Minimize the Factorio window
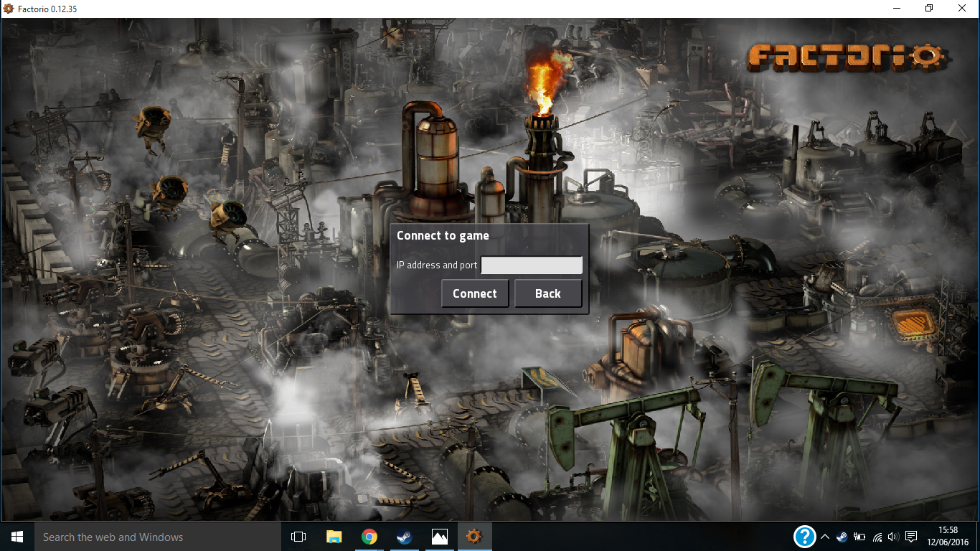Image resolution: width=980 pixels, height=551 pixels. click(x=897, y=9)
